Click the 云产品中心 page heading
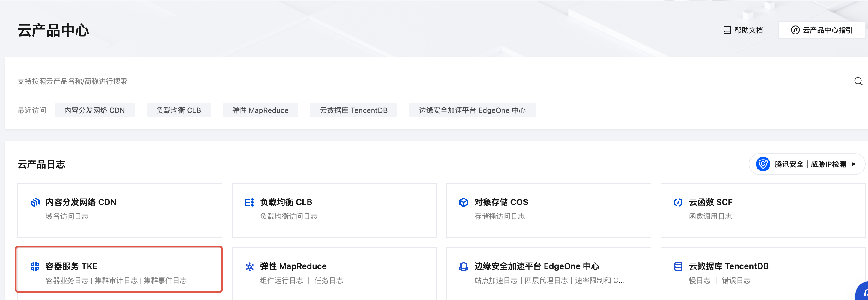 point(53,30)
